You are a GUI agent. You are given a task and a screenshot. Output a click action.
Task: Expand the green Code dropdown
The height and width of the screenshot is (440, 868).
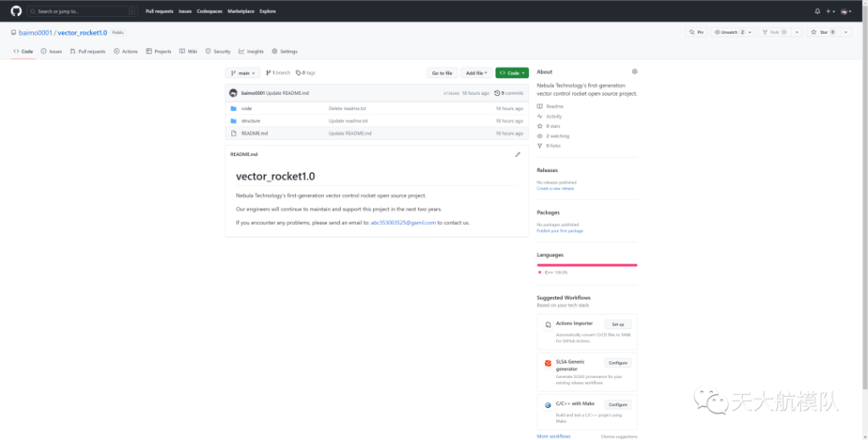coord(512,73)
